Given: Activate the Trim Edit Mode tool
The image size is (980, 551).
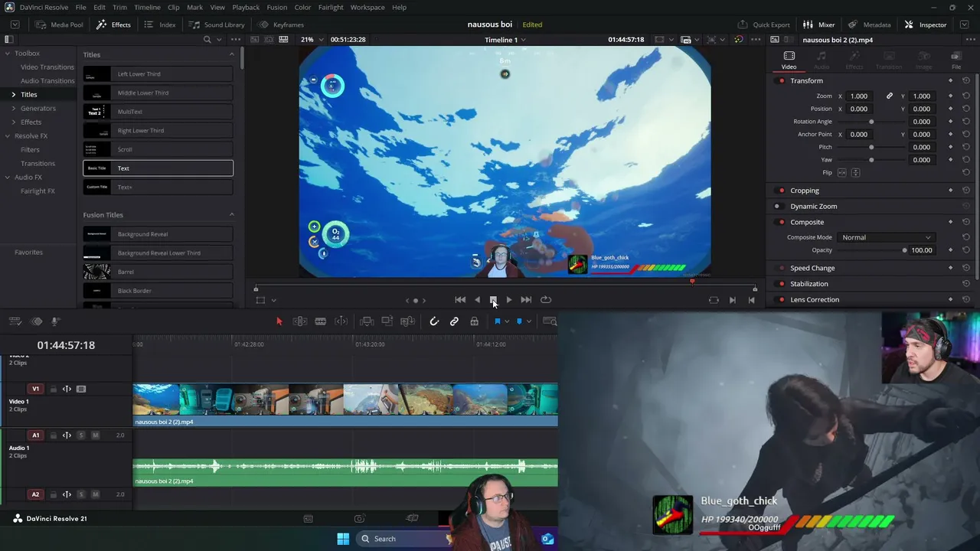Looking at the screenshot, I should tap(300, 321).
